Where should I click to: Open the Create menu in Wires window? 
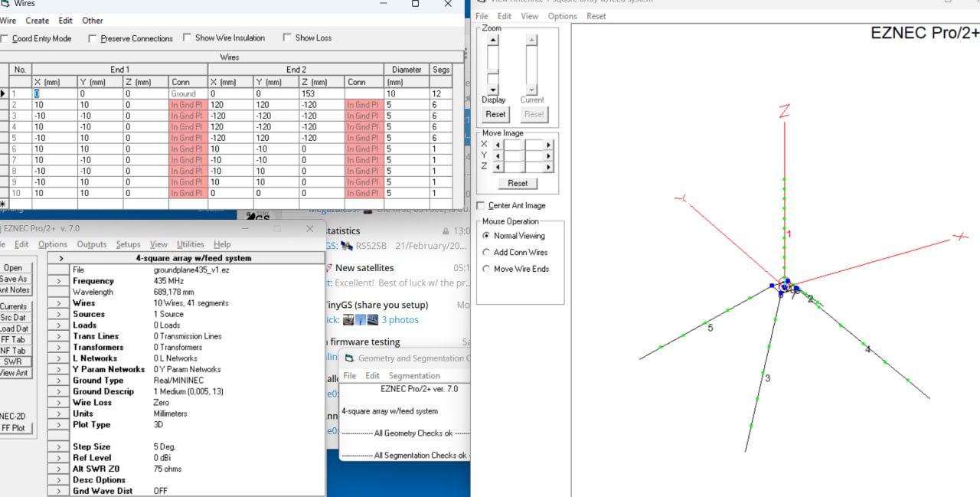pos(37,21)
